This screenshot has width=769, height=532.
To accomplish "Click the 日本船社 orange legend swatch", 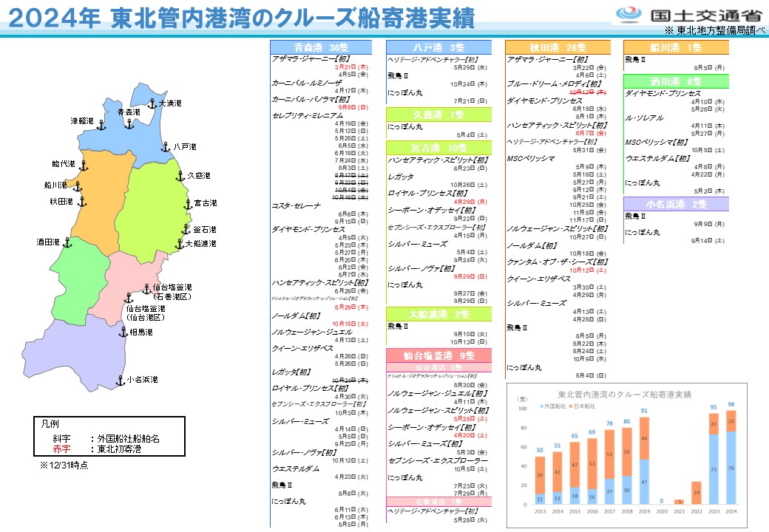I will coord(571,406).
